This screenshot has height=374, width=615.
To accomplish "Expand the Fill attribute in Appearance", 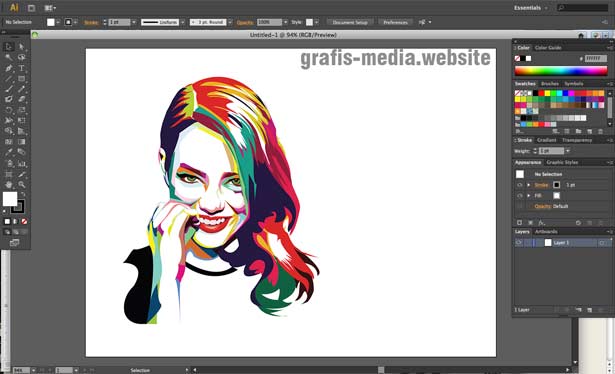I will [529, 195].
